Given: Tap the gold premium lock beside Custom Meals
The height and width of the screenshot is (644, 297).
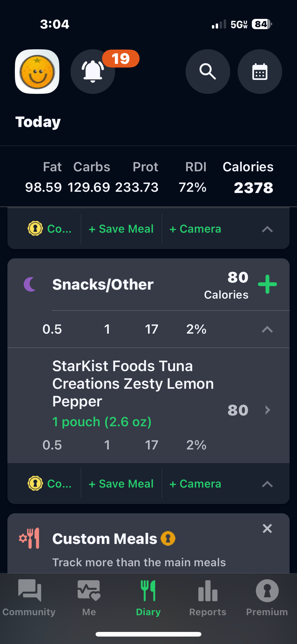Looking at the screenshot, I should tap(168, 538).
